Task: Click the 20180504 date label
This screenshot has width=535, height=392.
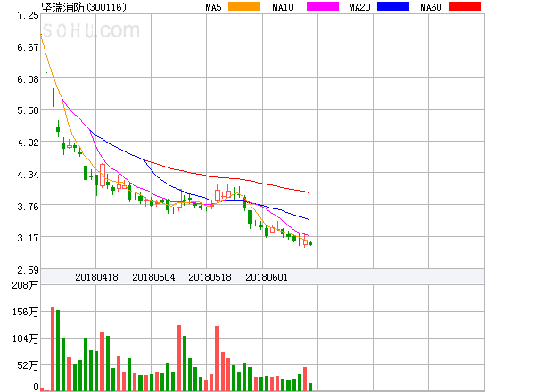Action: coord(153,277)
